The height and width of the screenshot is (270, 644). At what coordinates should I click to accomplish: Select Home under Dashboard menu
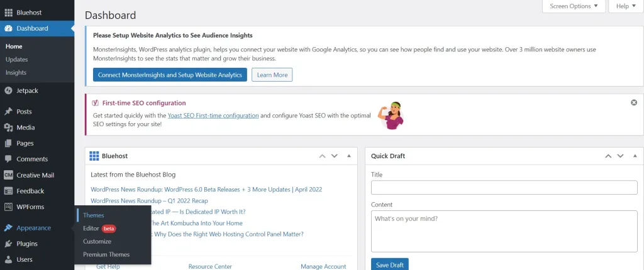coord(14,46)
